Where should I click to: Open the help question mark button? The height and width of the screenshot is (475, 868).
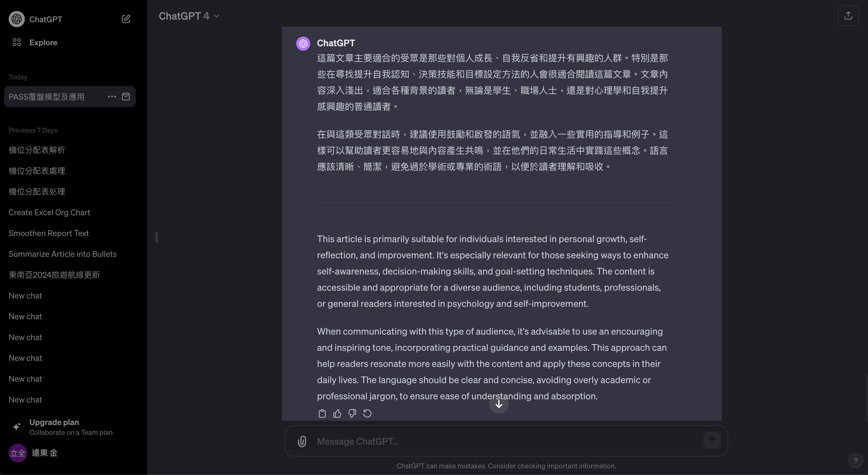pos(856,461)
